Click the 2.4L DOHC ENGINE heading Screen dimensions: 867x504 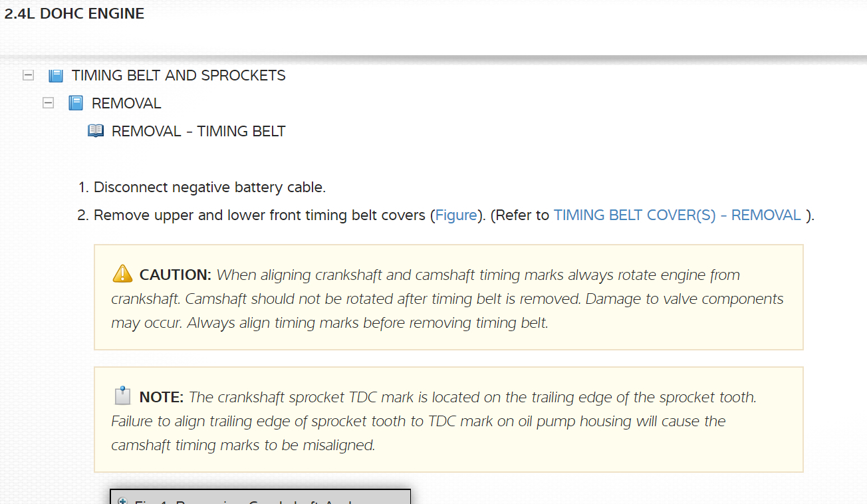[74, 14]
